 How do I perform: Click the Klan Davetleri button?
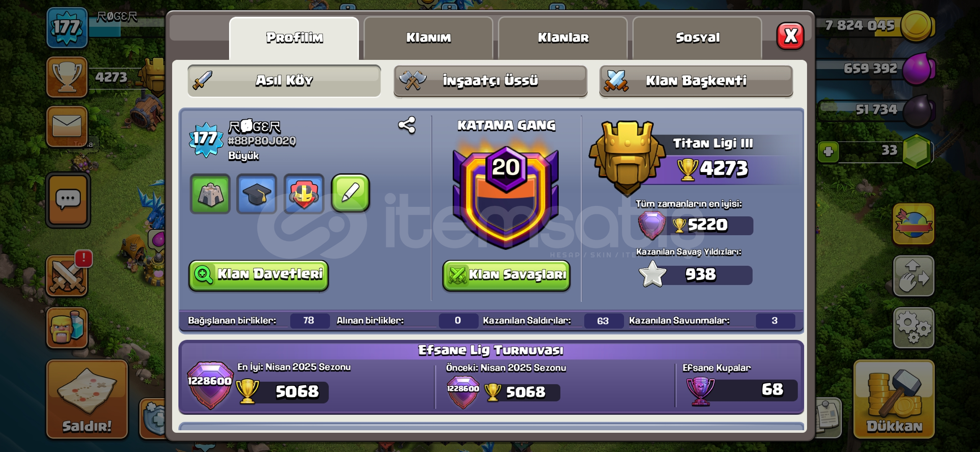[x=258, y=275]
